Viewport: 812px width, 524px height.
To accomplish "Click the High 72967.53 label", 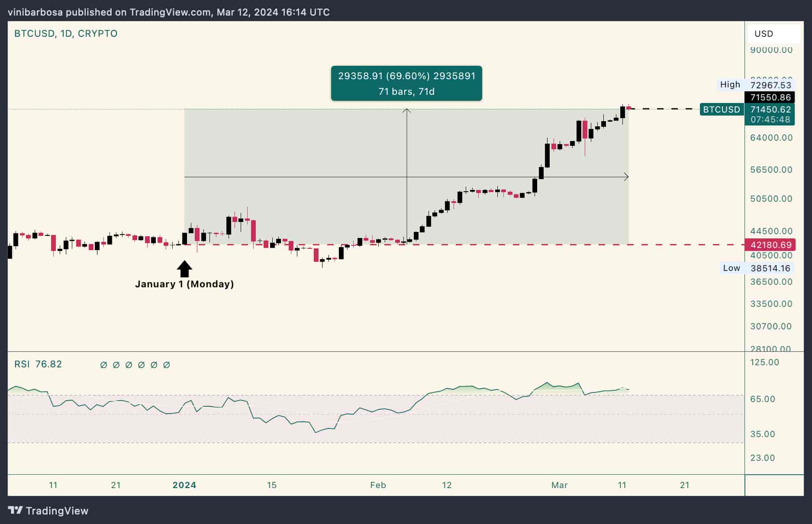I will 755,85.
